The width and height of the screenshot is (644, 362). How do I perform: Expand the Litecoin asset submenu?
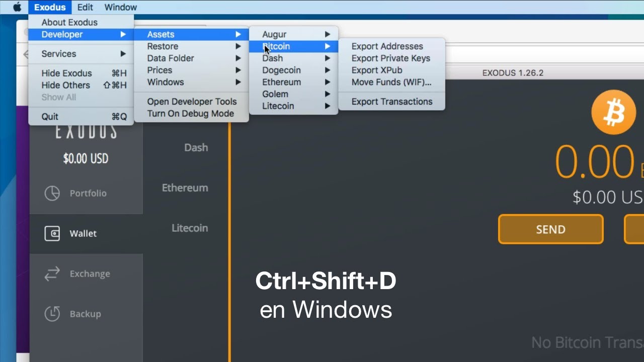point(293,106)
